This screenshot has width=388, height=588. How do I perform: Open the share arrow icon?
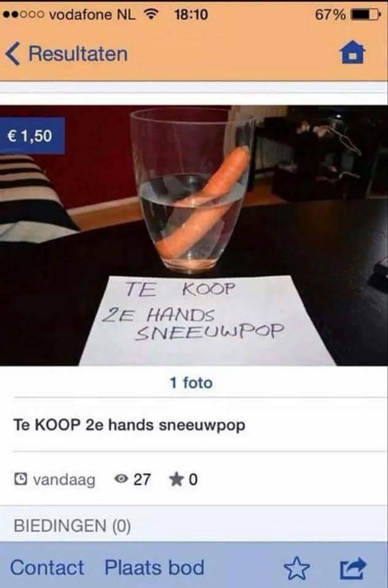pyautogui.click(x=353, y=568)
